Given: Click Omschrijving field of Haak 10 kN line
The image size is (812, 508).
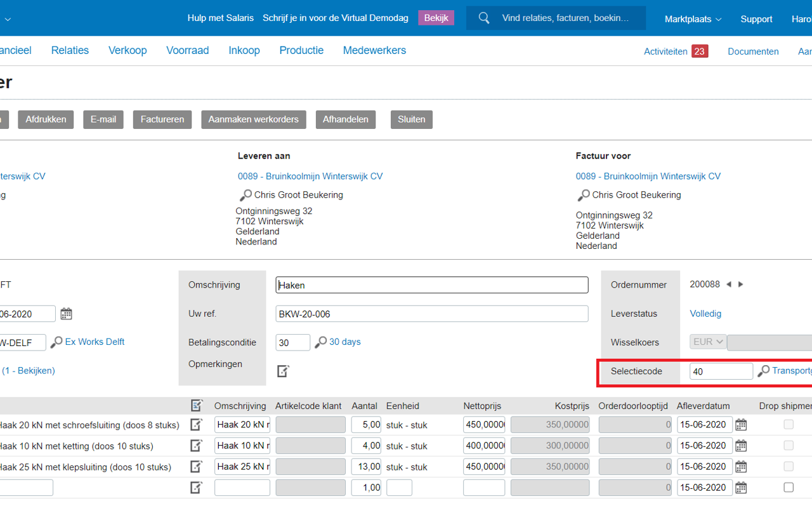Looking at the screenshot, I should click(x=242, y=446).
